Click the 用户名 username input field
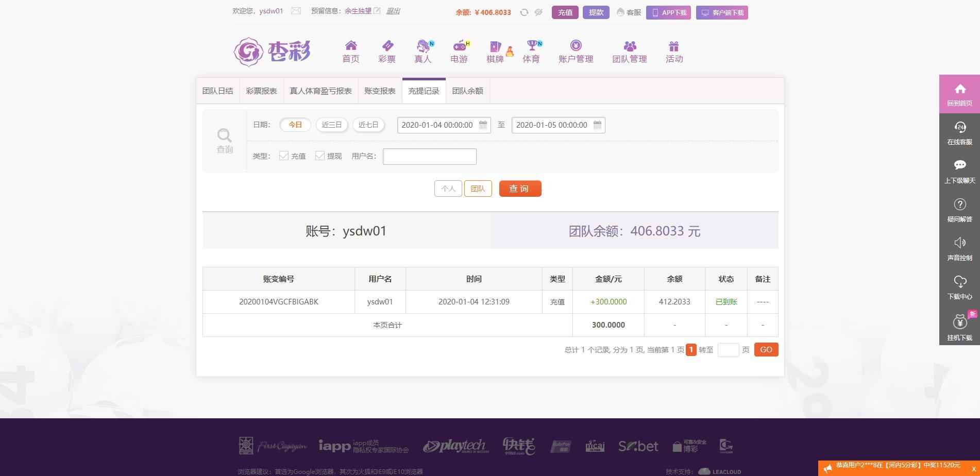 429,157
